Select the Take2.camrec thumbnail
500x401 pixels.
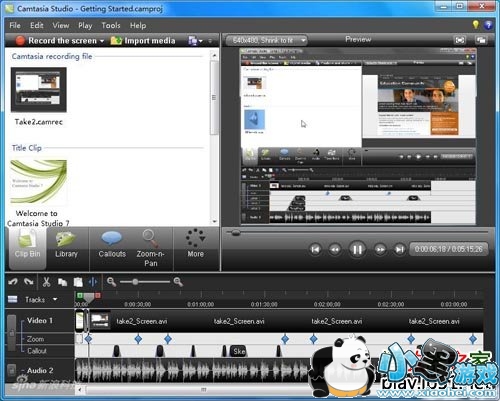pyautogui.click(x=39, y=90)
